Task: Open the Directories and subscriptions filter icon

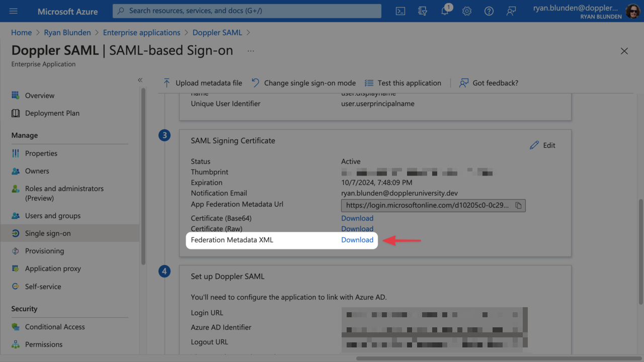Action: [423, 11]
